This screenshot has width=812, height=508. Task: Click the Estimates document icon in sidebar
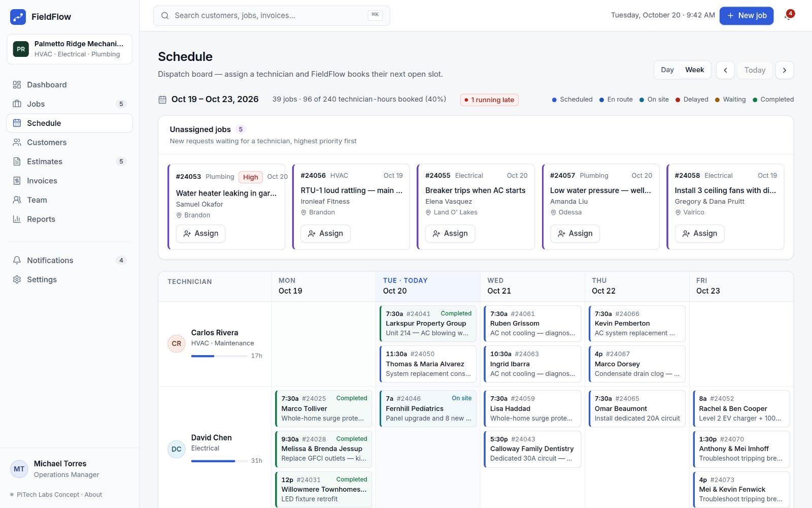click(17, 162)
